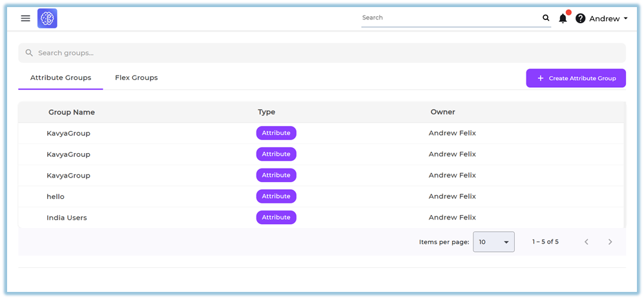Viewport: 644px width, 299px height.
Task: Click the Owner column header
Action: [x=442, y=112]
